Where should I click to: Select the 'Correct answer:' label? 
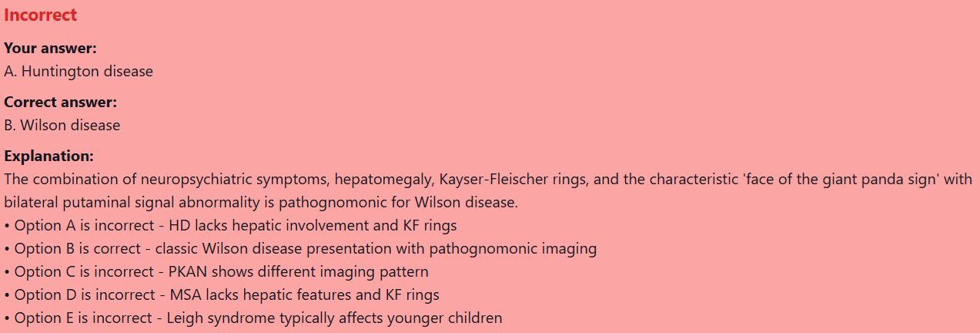click(60, 103)
